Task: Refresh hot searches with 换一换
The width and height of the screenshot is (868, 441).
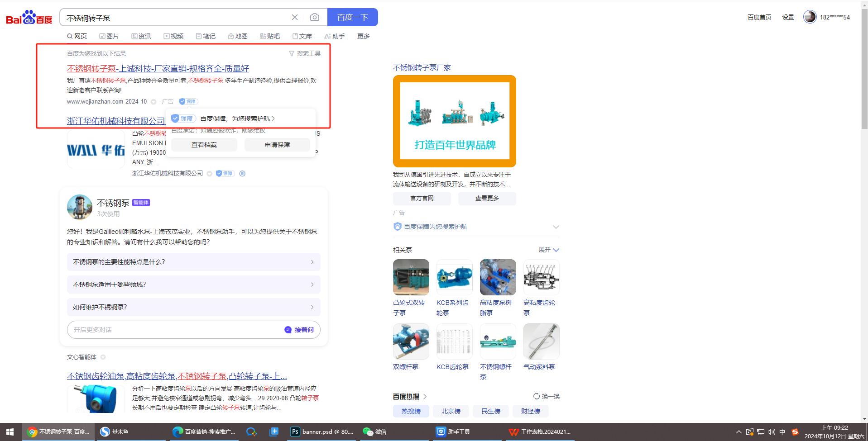Action: click(547, 396)
